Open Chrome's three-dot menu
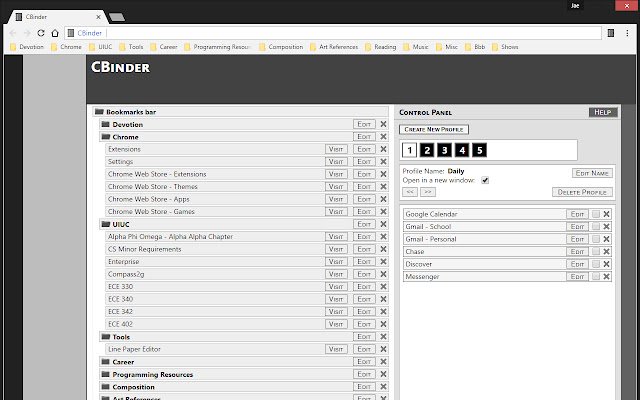 point(627,33)
